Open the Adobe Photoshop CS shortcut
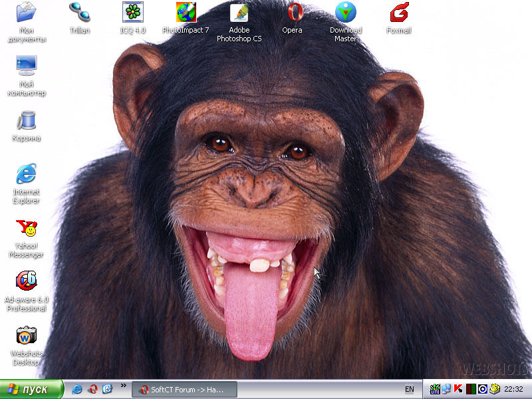Screen dimensions: 532x399 coord(239,13)
